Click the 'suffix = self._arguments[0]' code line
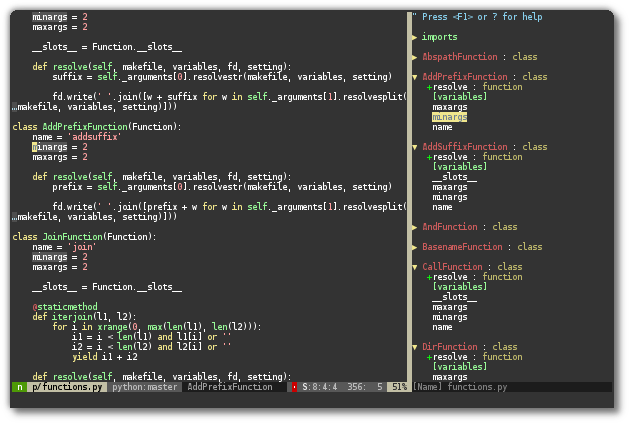Image resolution: width=630 pixels, height=424 pixels. 222,77
